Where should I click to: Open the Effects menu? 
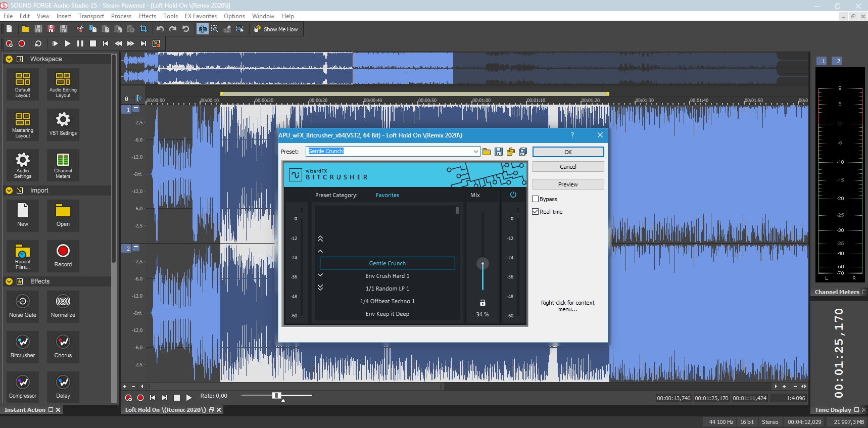coord(147,16)
